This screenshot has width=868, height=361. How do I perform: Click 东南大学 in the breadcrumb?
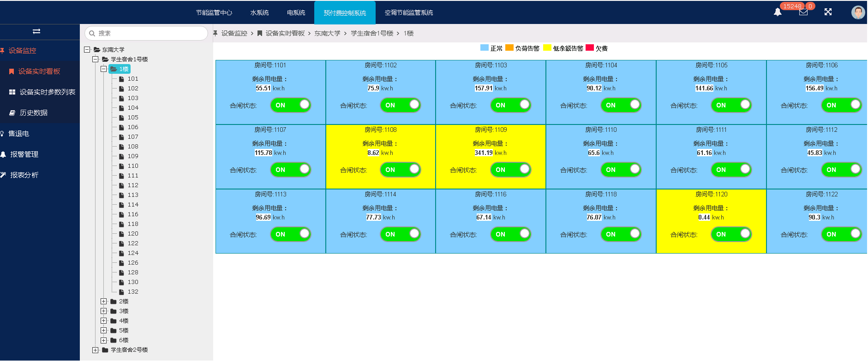(x=327, y=33)
